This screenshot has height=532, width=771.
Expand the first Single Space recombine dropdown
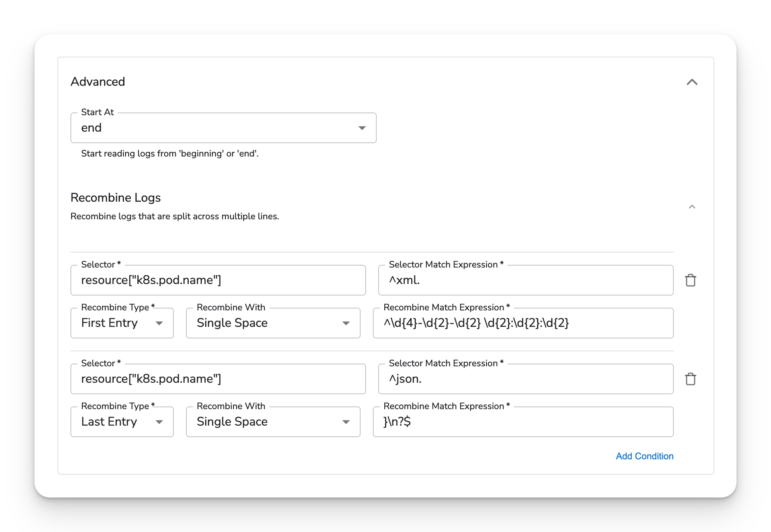(346, 323)
